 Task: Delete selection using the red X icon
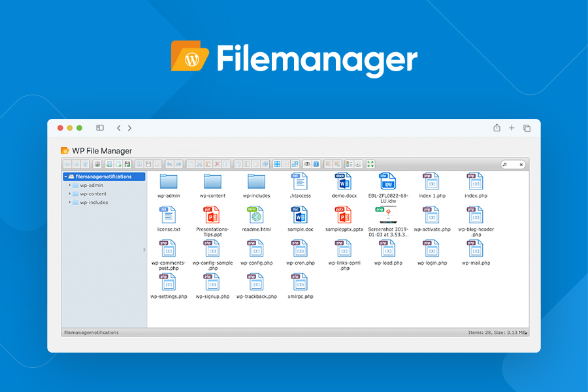(x=217, y=164)
